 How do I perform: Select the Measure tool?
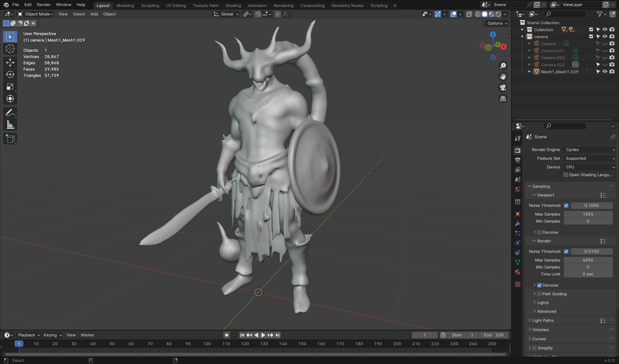click(x=10, y=125)
